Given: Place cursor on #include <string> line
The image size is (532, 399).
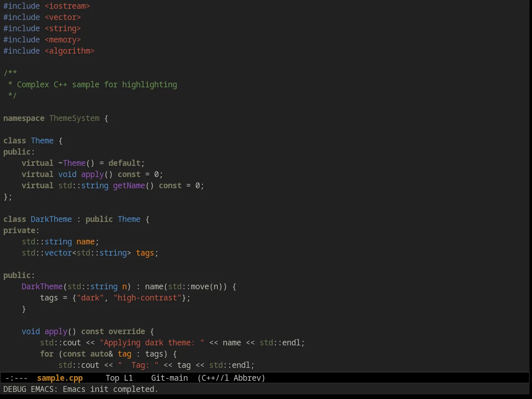Looking at the screenshot, I should coord(42,28).
